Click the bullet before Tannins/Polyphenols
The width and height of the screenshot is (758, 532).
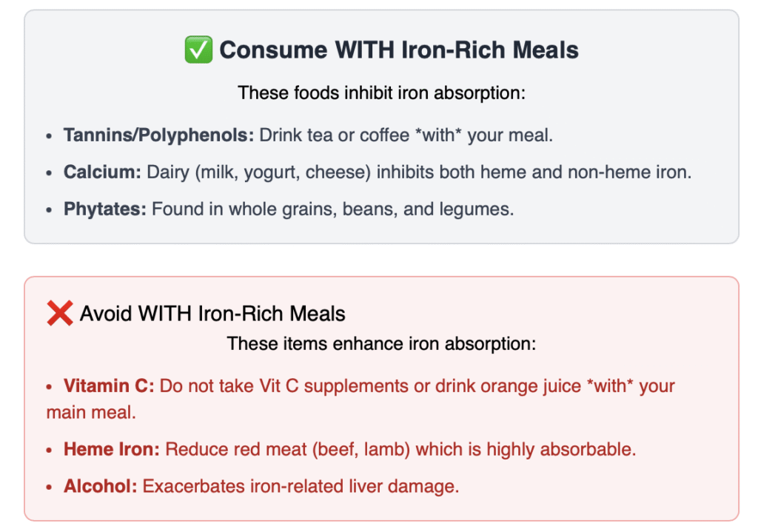[x=50, y=137]
